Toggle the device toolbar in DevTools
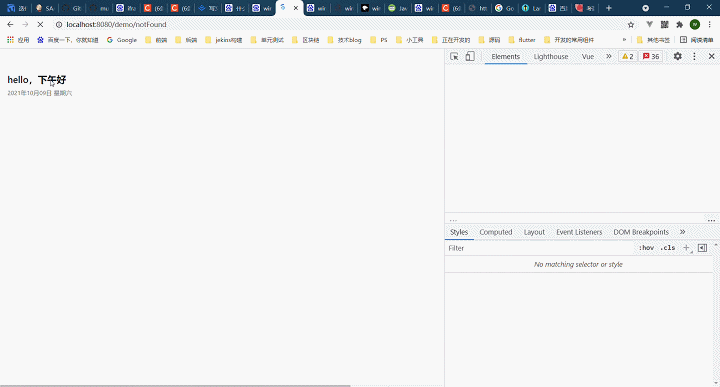Viewport: 720px width, 387px height. click(x=470, y=56)
